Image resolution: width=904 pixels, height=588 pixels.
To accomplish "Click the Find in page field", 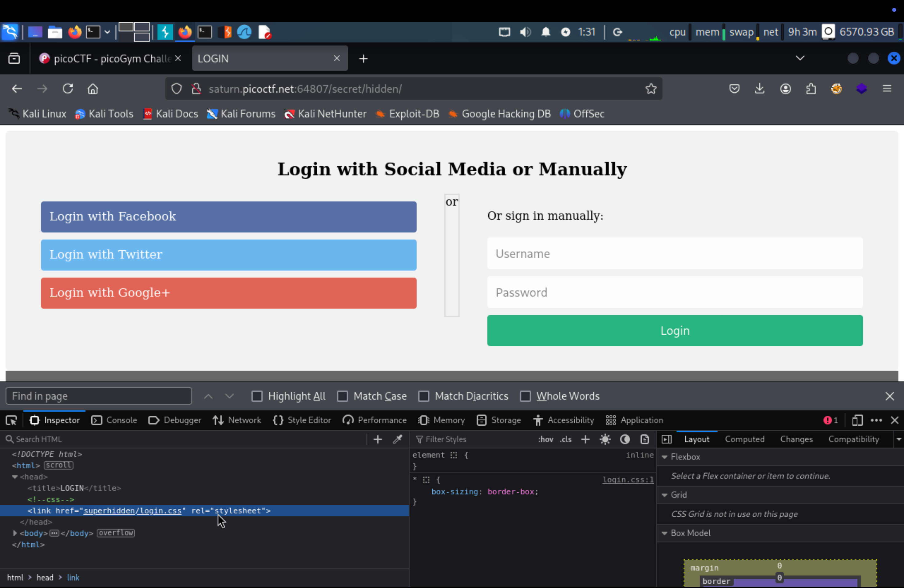I will (x=99, y=396).
